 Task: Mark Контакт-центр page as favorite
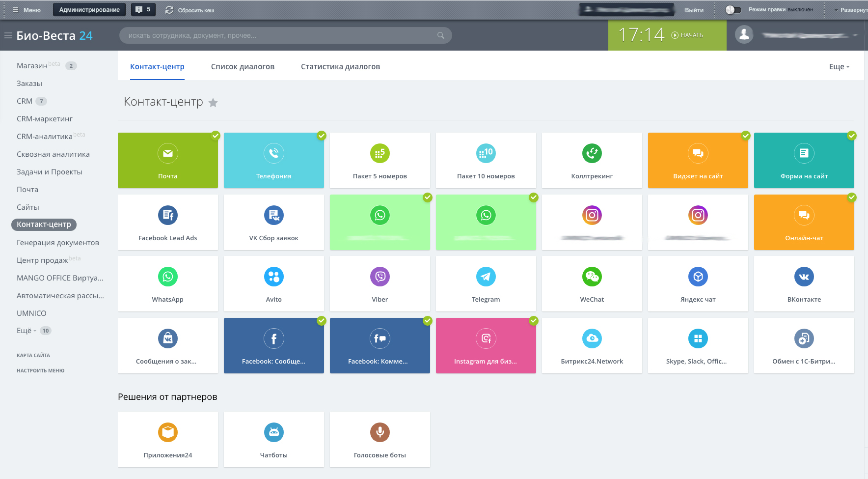(213, 103)
